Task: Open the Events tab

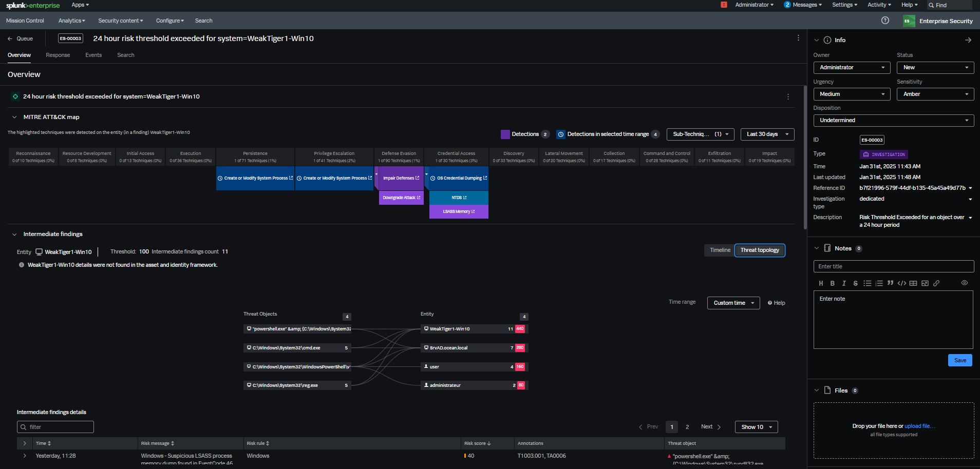Action: point(93,55)
